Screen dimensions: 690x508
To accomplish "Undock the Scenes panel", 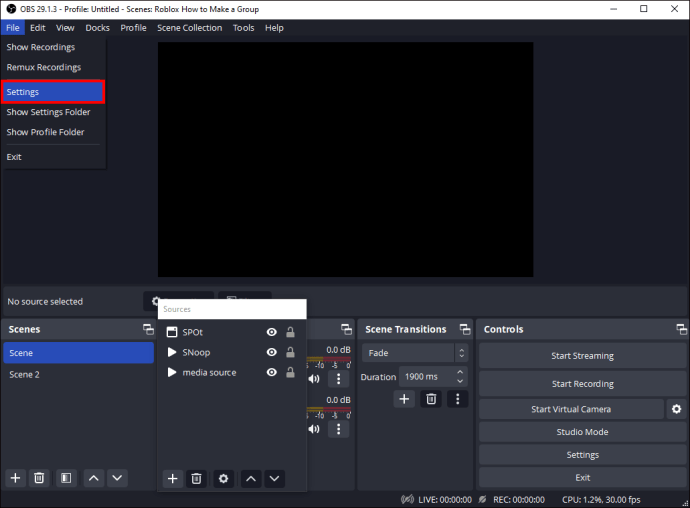I will click(148, 329).
